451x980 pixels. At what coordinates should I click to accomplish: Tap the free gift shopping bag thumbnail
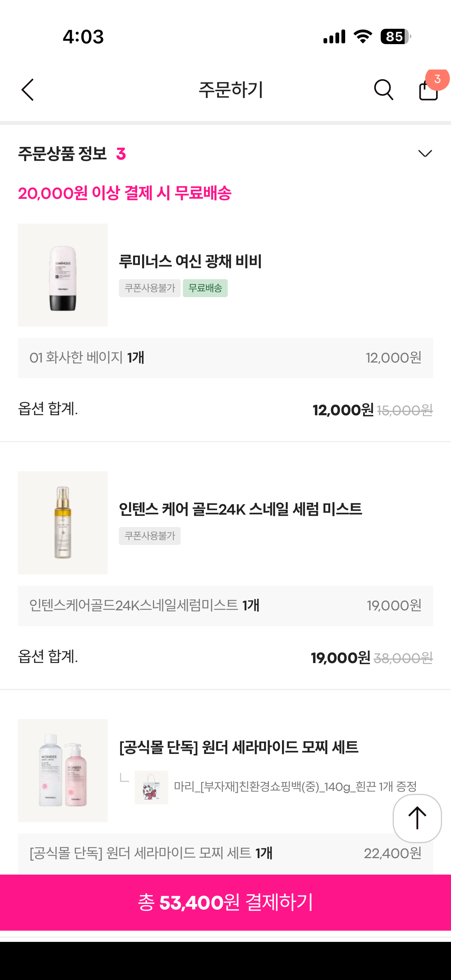pos(151,787)
